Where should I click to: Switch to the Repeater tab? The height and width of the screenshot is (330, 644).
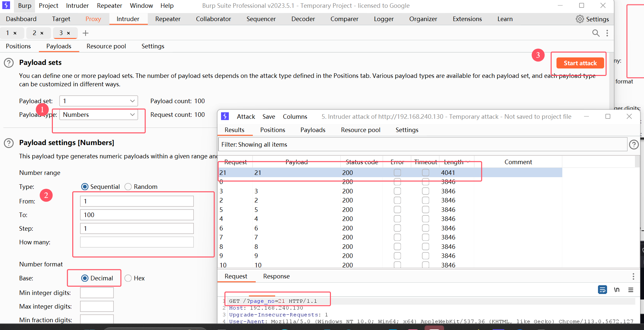(168, 19)
